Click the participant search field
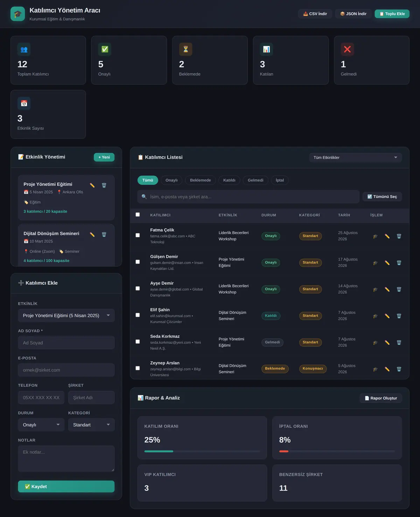This screenshot has height=517, width=420. (x=248, y=197)
